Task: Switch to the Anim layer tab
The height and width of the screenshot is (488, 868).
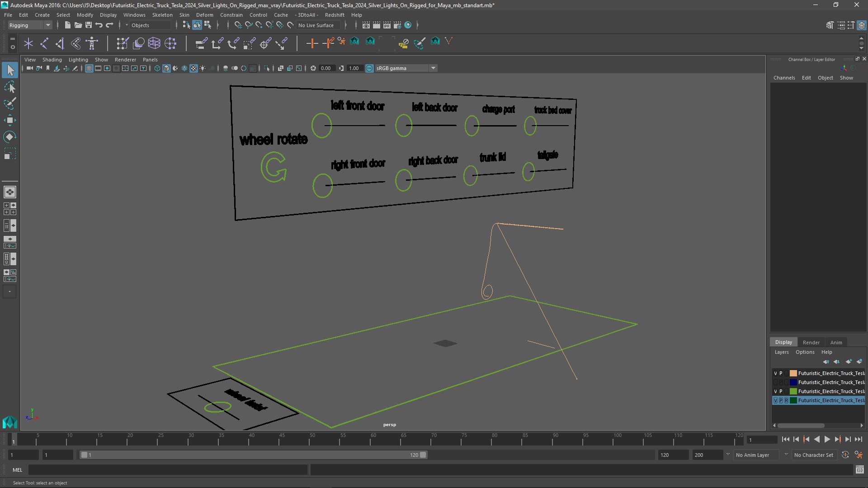Action: pyautogui.click(x=836, y=343)
